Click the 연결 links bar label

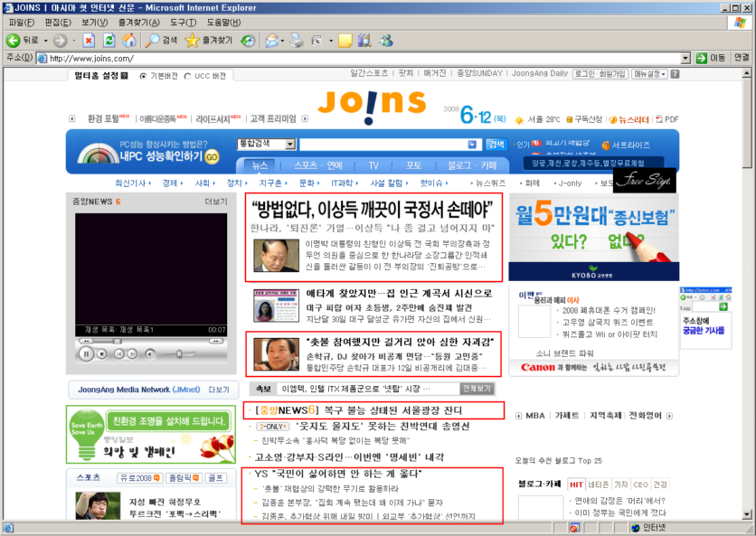click(742, 58)
